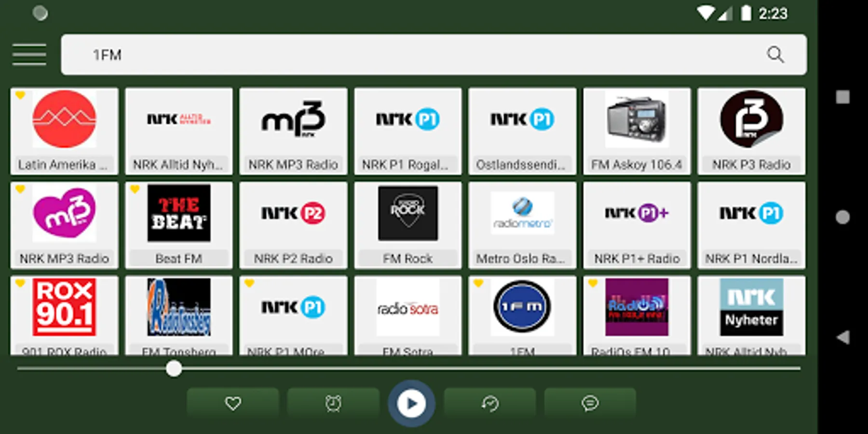This screenshot has width=868, height=434.
Task: Choose the Ostlandssendi... station tile
Action: pos(522,131)
